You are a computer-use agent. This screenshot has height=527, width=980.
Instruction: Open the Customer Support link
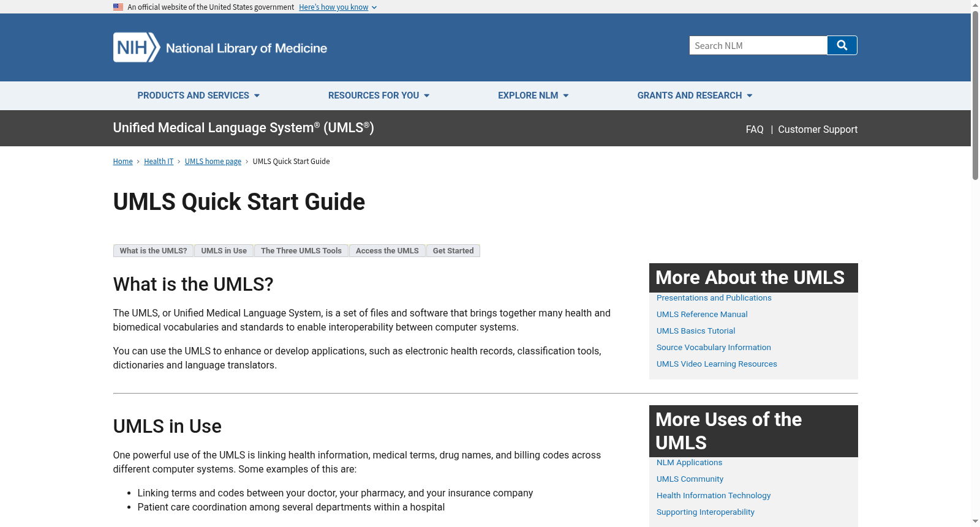[818, 129]
